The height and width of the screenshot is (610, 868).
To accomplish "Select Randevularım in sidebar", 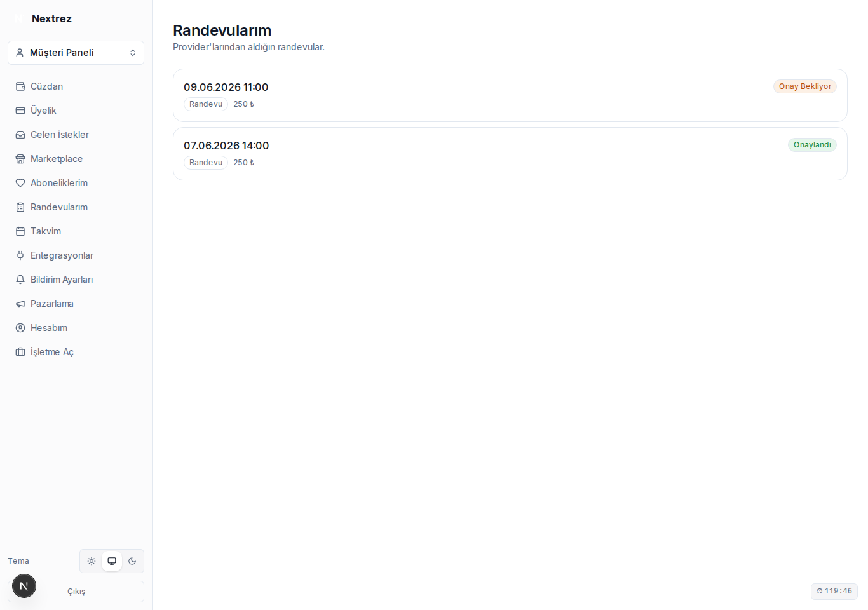I will click(76, 207).
